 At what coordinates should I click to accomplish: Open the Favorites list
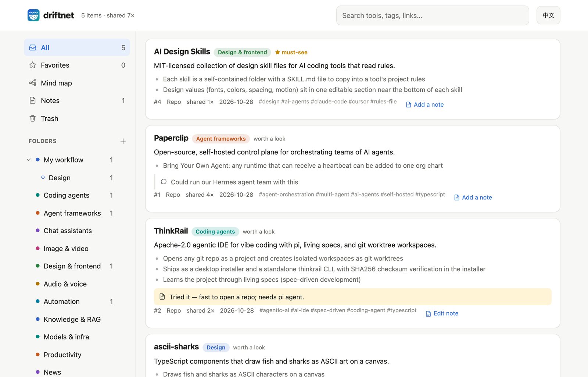point(77,65)
